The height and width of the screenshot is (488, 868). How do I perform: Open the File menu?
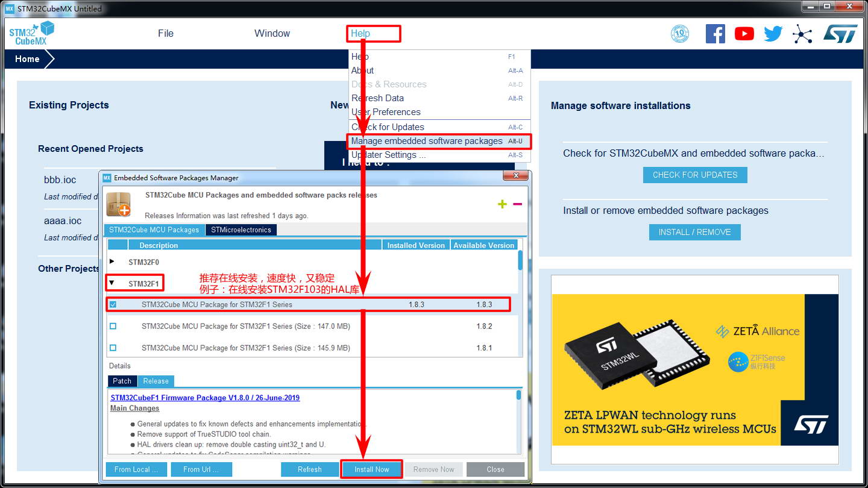166,34
